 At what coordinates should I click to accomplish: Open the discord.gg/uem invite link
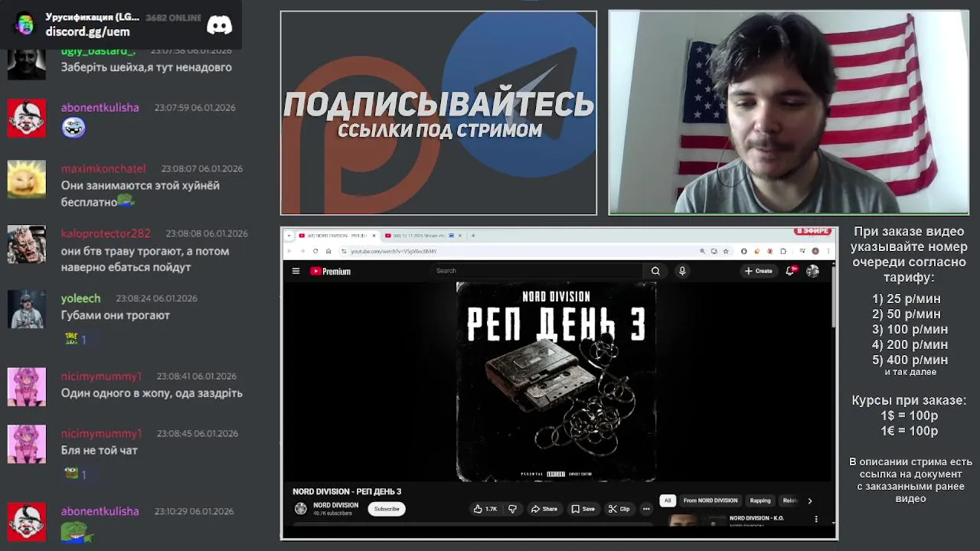87,32
